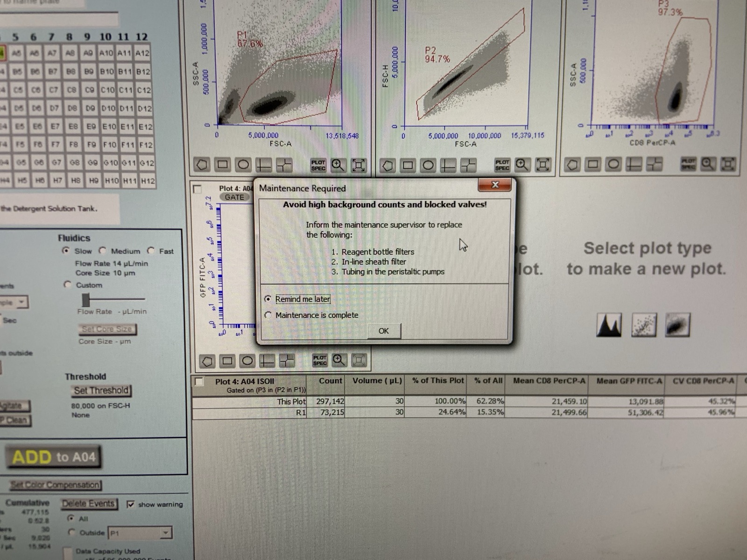Close the Maintenance Required dialog
The width and height of the screenshot is (747, 560).
(x=495, y=185)
